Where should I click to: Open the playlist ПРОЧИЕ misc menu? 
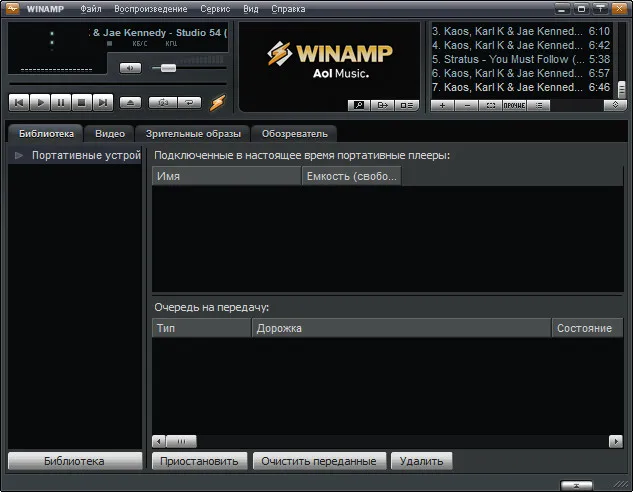(514, 105)
